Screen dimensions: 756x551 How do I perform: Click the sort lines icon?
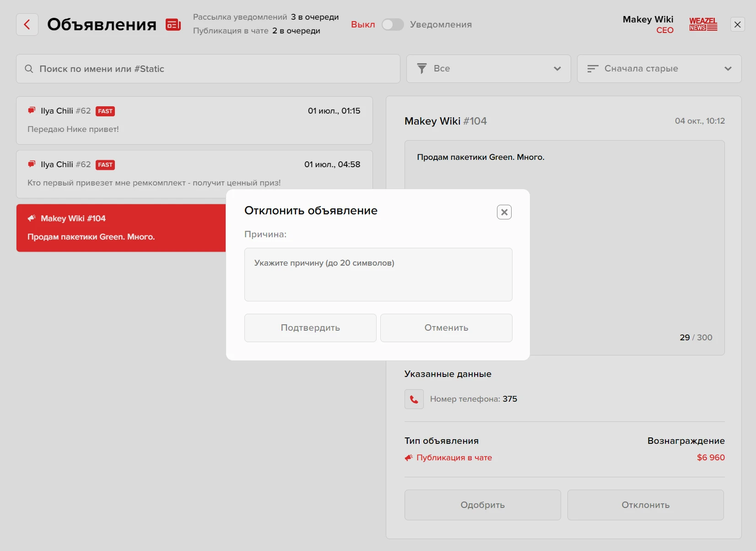pos(593,69)
